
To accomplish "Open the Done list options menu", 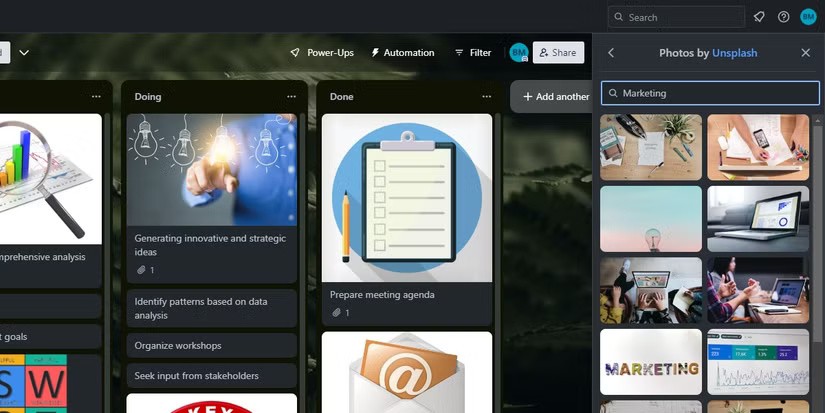I will click(x=486, y=97).
